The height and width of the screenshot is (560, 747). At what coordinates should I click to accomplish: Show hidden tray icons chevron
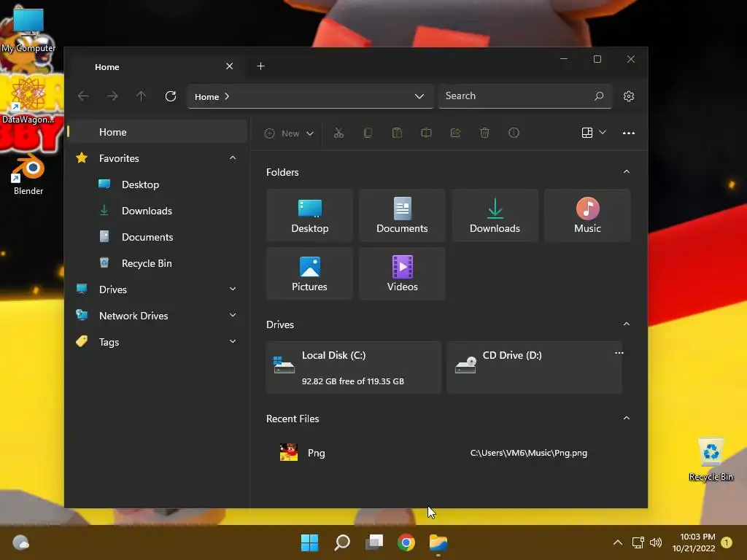click(x=617, y=542)
